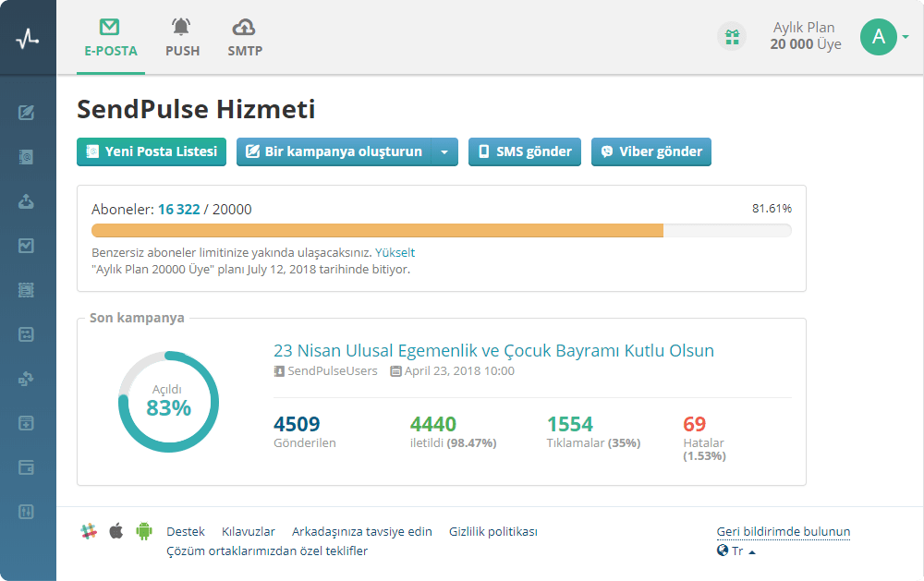The image size is (924, 581).
Task: Click the 83% opened donut chart
Action: [168, 402]
